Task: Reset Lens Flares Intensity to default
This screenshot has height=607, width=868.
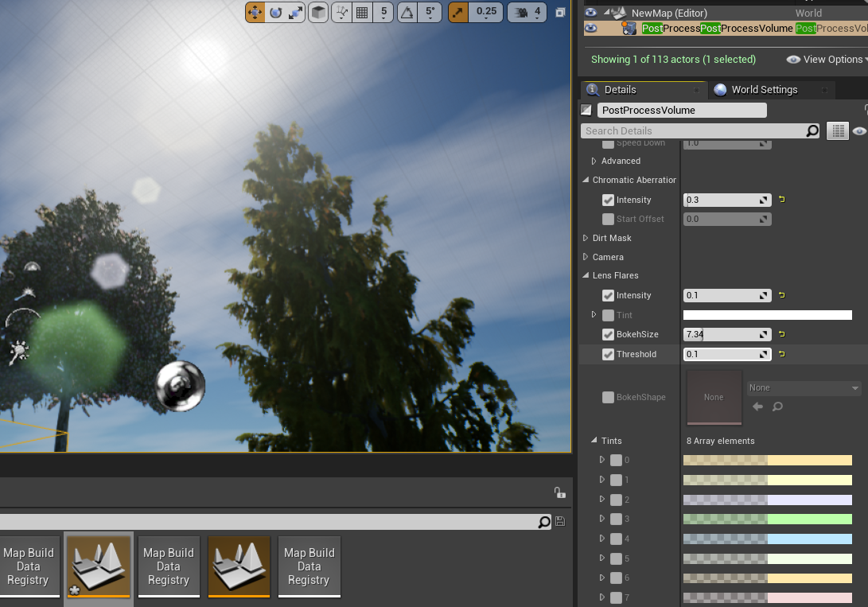Action: point(781,295)
